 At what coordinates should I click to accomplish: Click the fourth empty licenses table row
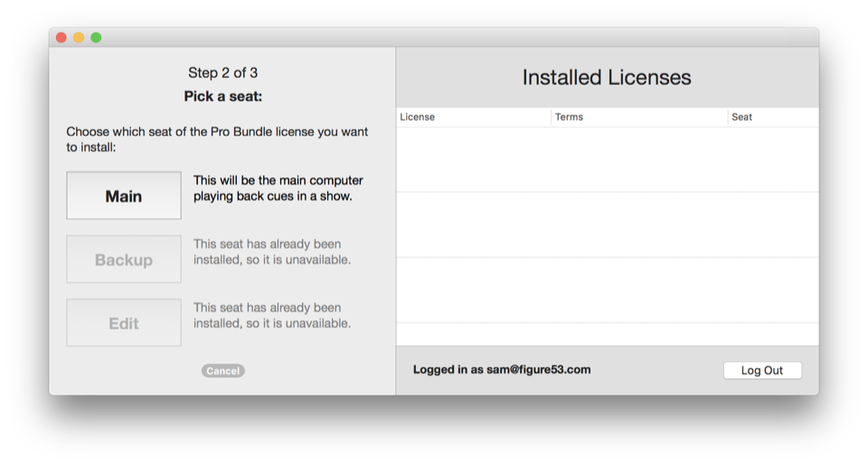[x=607, y=334]
